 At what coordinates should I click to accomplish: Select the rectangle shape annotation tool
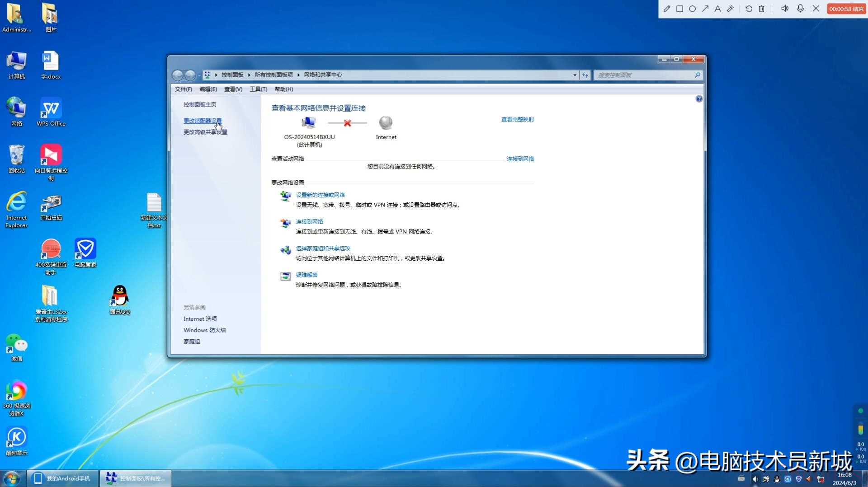click(x=679, y=9)
